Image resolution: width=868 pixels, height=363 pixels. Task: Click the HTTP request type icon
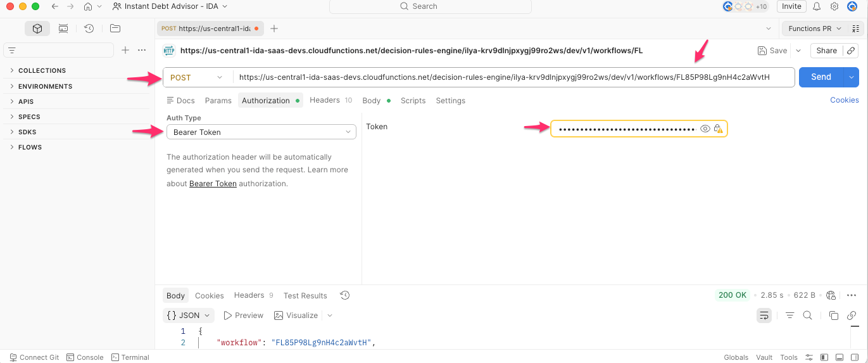click(169, 50)
